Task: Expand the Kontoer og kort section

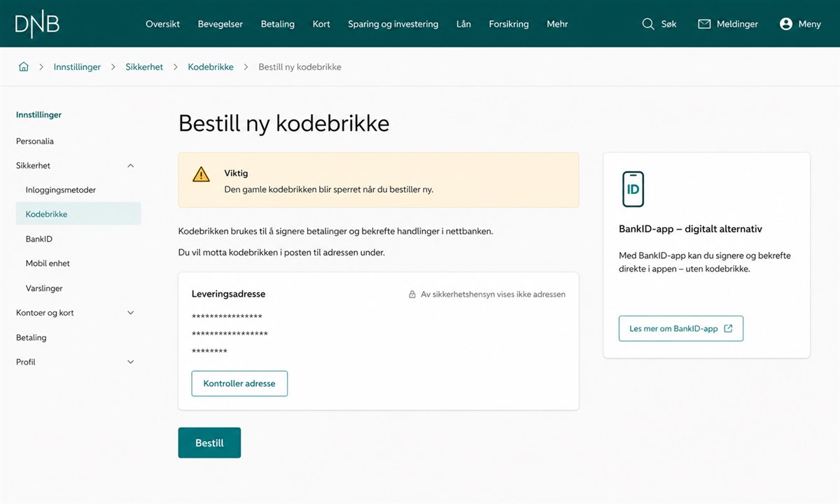Action: click(x=130, y=313)
